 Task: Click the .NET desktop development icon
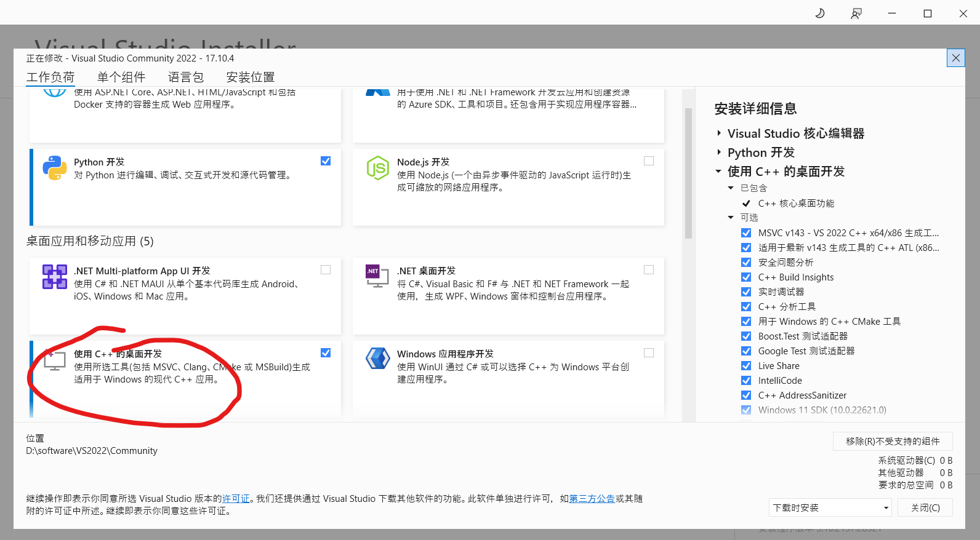click(x=377, y=277)
